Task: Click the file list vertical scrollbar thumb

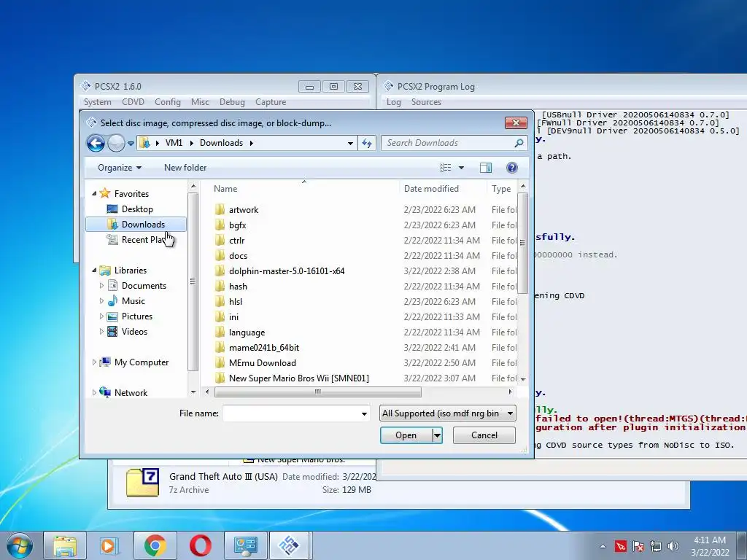Action: (522, 243)
